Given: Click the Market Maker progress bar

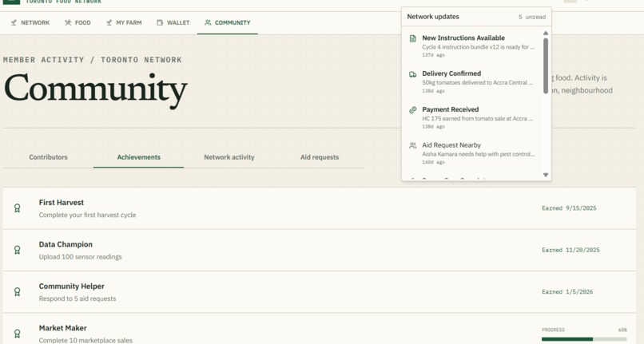Looking at the screenshot, I should (x=584, y=339).
